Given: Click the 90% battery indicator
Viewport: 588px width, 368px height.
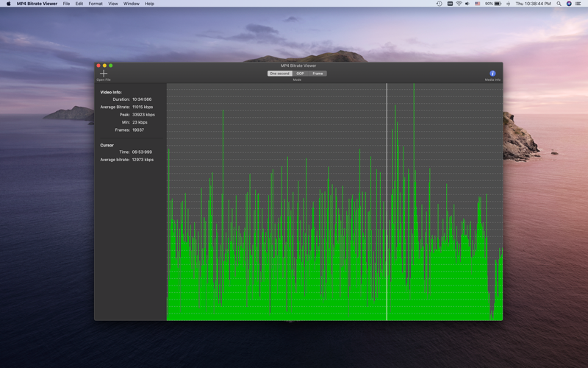Looking at the screenshot, I should pyautogui.click(x=493, y=4).
